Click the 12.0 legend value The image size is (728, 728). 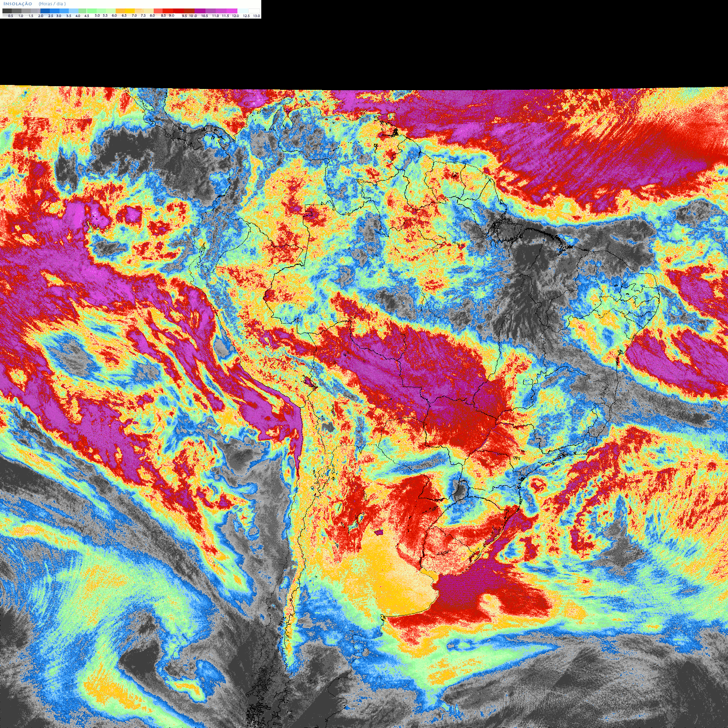(x=235, y=16)
